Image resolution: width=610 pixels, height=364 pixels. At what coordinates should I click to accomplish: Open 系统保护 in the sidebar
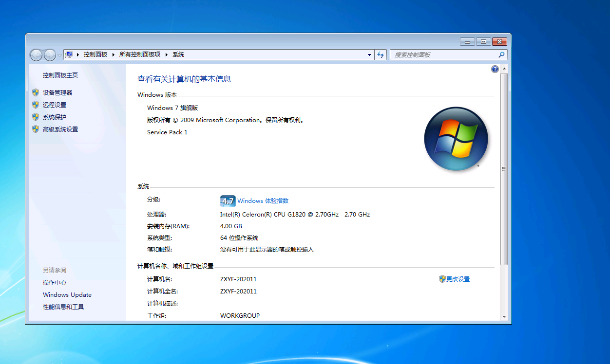[x=55, y=117]
